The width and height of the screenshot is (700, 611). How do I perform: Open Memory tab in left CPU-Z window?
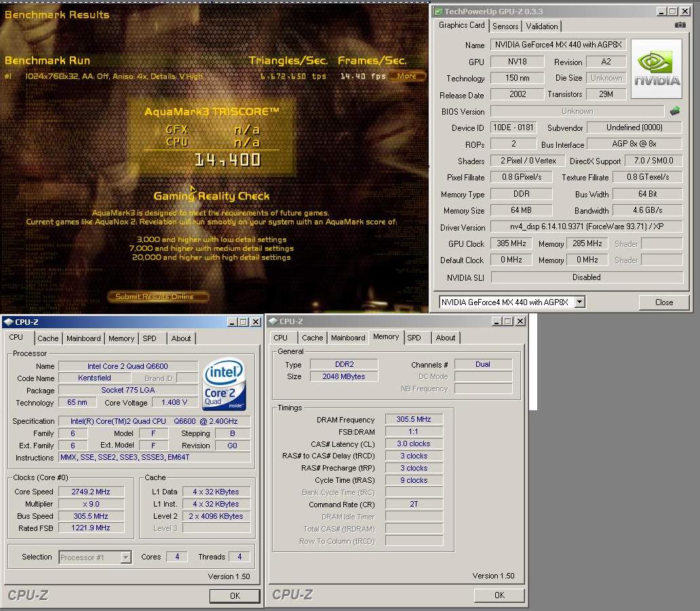point(121,338)
